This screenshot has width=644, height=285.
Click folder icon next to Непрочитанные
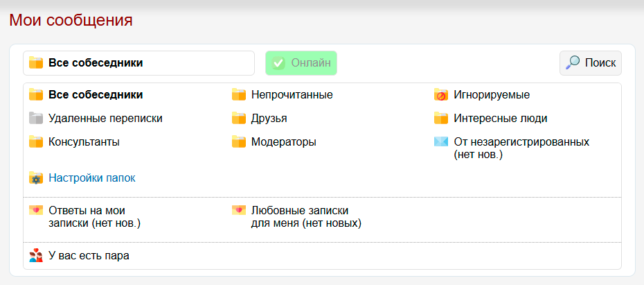pyautogui.click(x=239, y=95)
